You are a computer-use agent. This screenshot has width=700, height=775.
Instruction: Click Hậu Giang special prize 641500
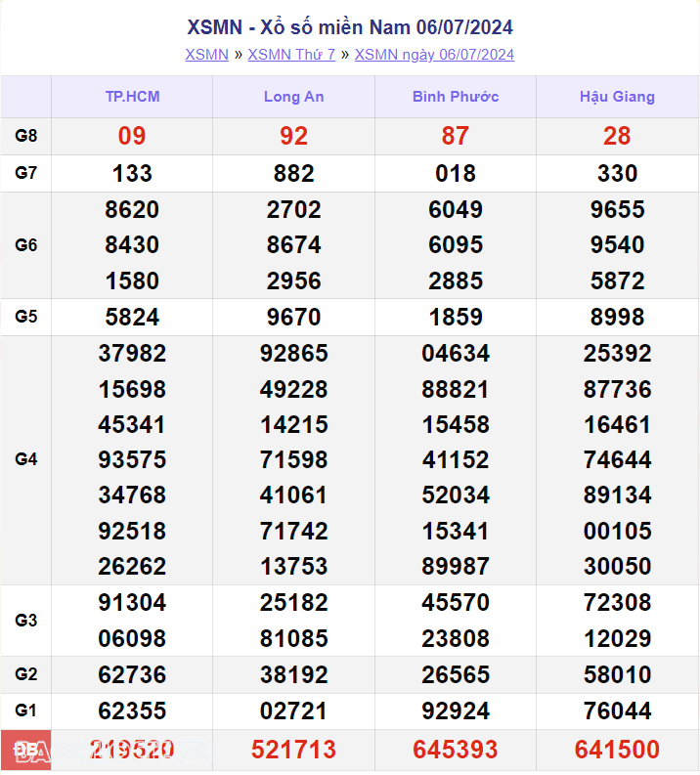(x=617, y=750)
